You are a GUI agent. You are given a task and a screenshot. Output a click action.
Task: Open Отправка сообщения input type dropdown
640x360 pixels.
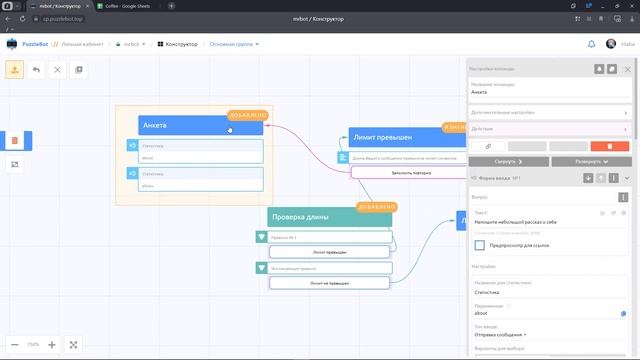(500, 335)
